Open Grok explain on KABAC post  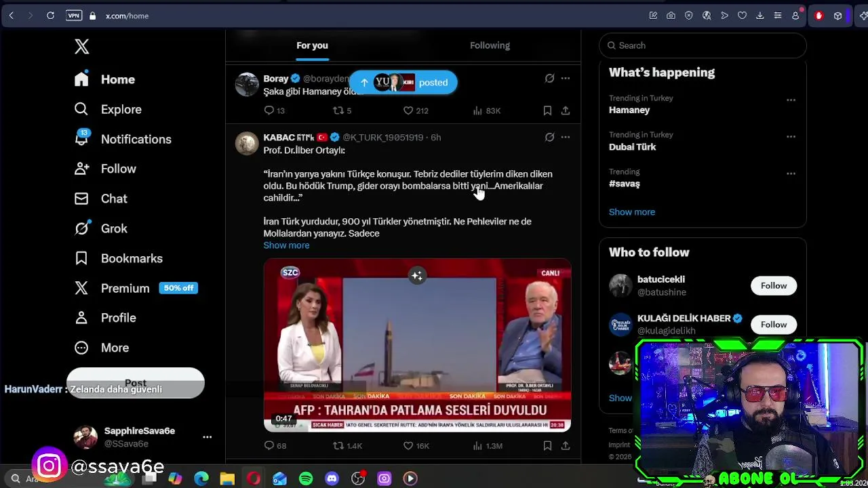(549, 138)
